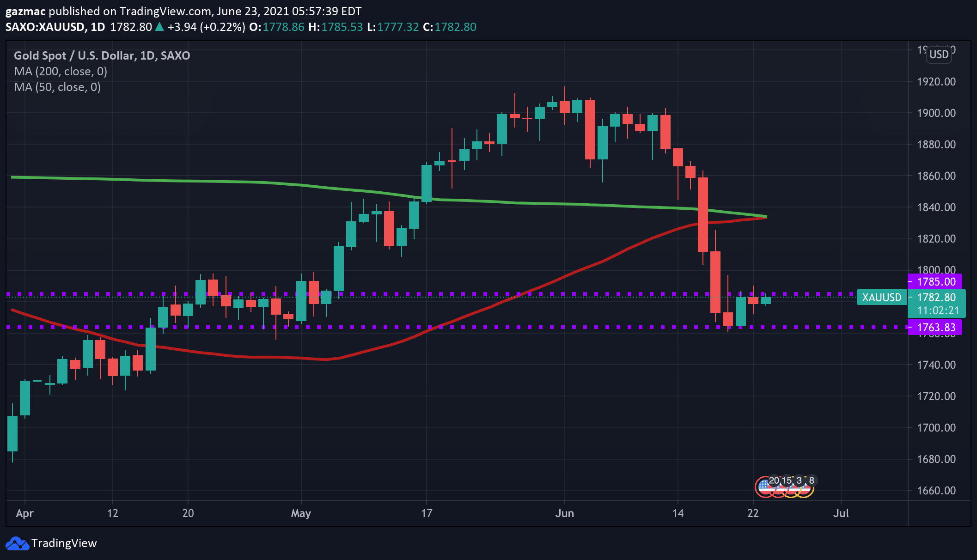Click the 1720.00 price axis label
The width and height of the screenshot is (977, 560).
(x=936, y=396)
